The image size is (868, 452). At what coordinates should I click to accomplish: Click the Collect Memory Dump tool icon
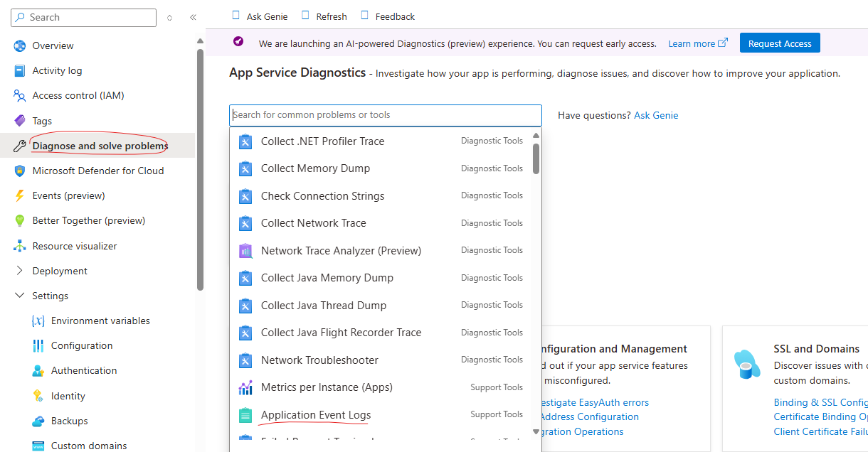pos(245,168)
